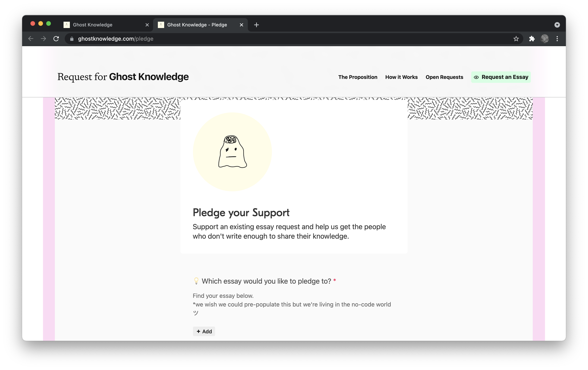Open the tab search chevron dropdown

pos(557,25)
